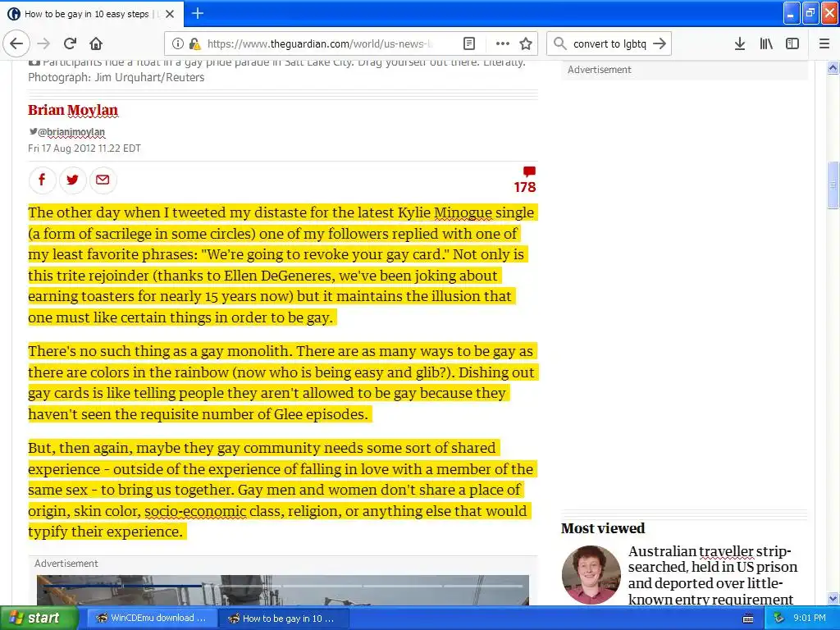
Task: Toggle the browser sidebar
Action: (x=792, y=43)
